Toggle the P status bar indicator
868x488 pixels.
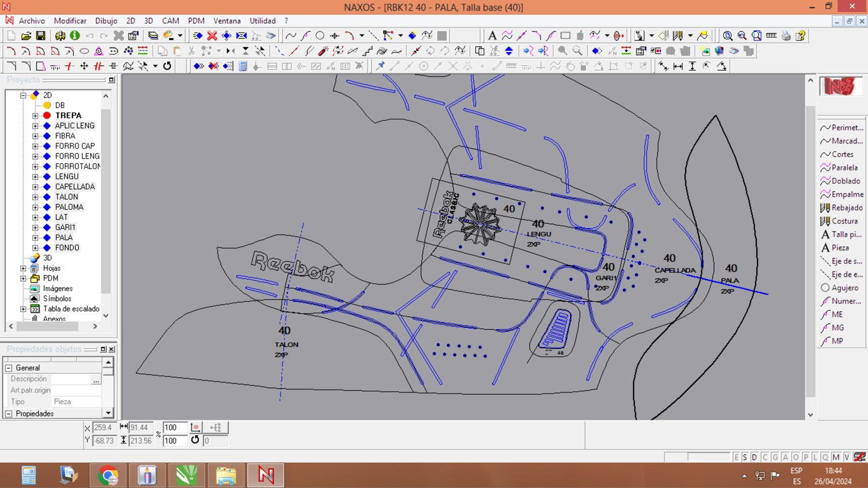[806, 457]
